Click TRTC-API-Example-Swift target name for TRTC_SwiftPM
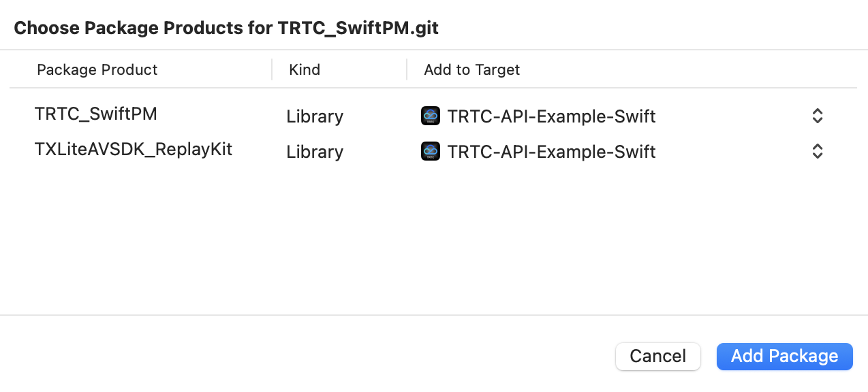868x392 pixels. [x=551, y=116]
